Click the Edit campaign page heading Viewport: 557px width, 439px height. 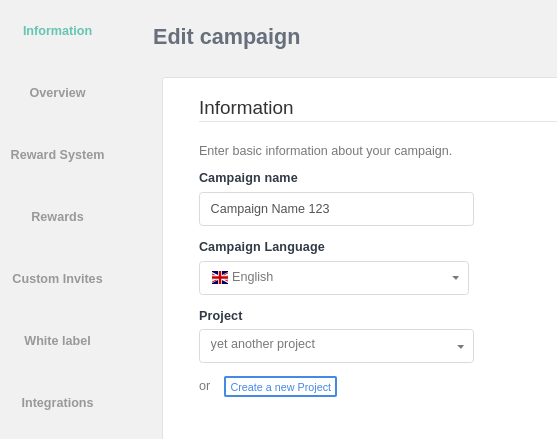coord(227,37)
